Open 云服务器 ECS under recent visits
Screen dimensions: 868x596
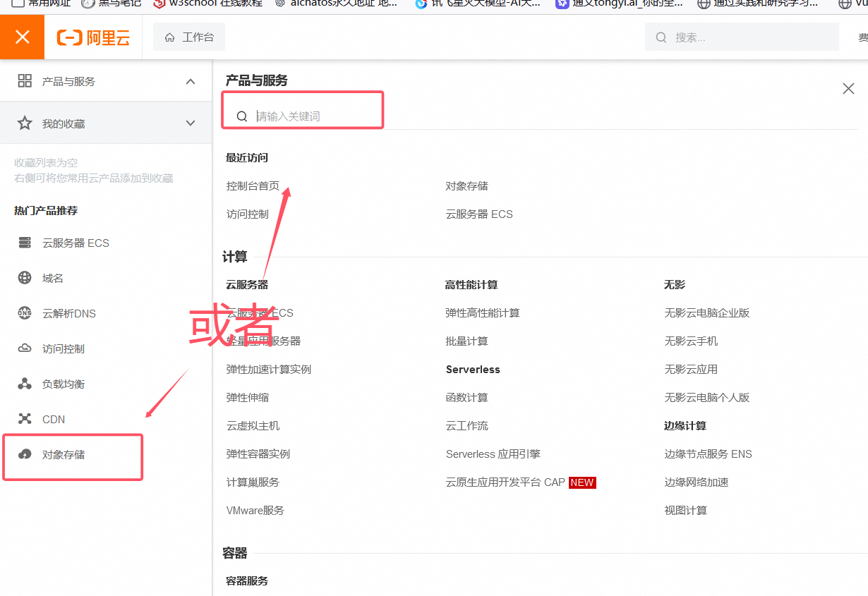coord(479,214)
